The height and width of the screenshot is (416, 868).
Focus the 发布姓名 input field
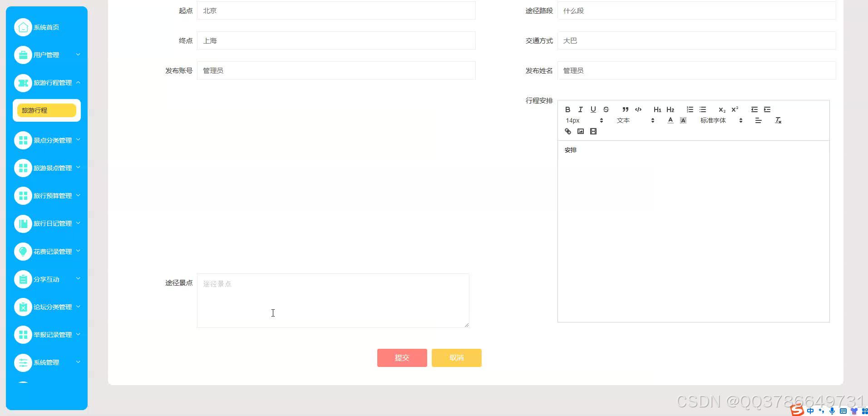coord(696,70)
